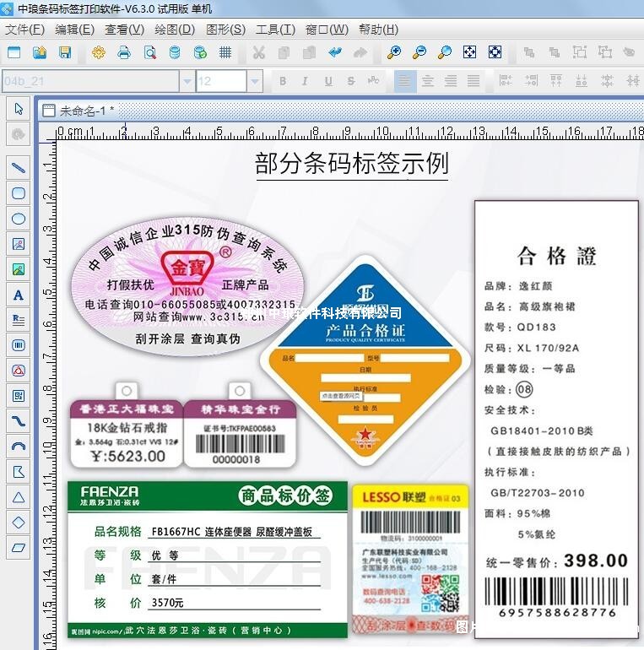
Task: Zoom in on the canvas
Action: (x=393, y=52)
